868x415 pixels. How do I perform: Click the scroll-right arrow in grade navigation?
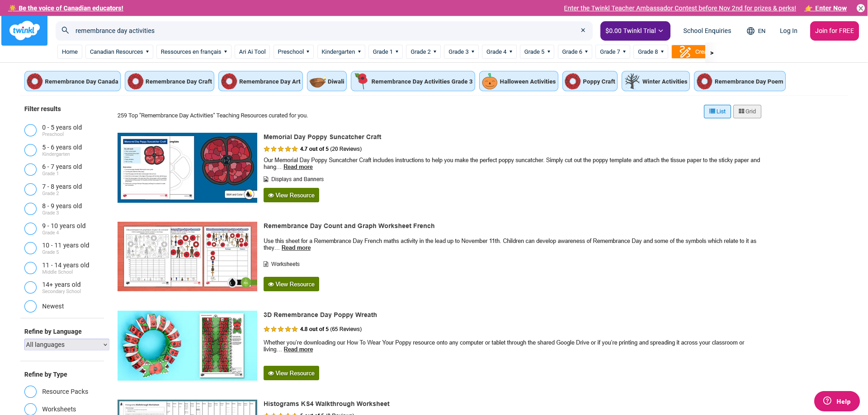(712, 53)
